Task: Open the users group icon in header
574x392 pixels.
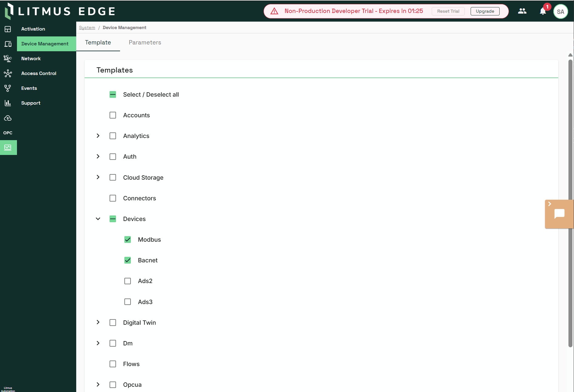Action: coord(522,11)
